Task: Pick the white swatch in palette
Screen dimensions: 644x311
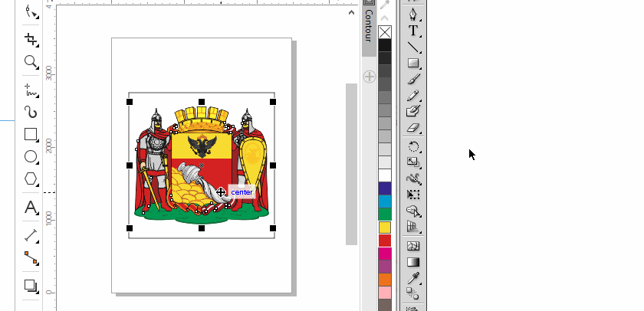Action: pyautogui.click(x=385, y=175)
